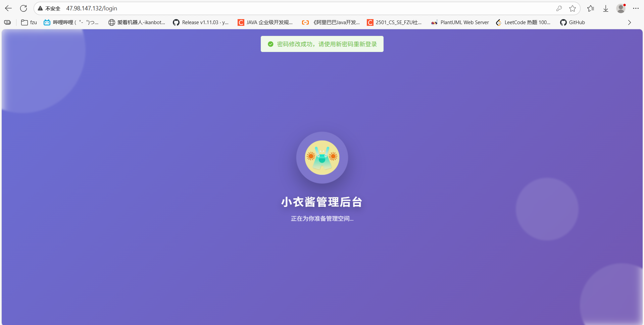Open the Release v1.11.03 GitHub bookmark
Viewport: 644px width, 325px height.
tap(201, 22)
